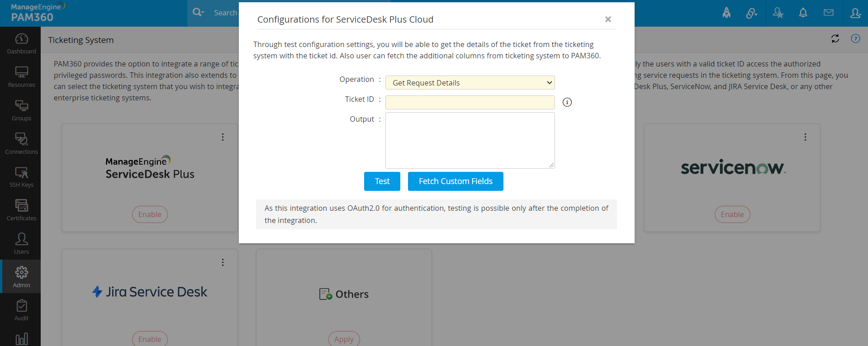Refresh the Ticketing System page
The width and height of the screenshot is (868, 346).
coord(835,39)
